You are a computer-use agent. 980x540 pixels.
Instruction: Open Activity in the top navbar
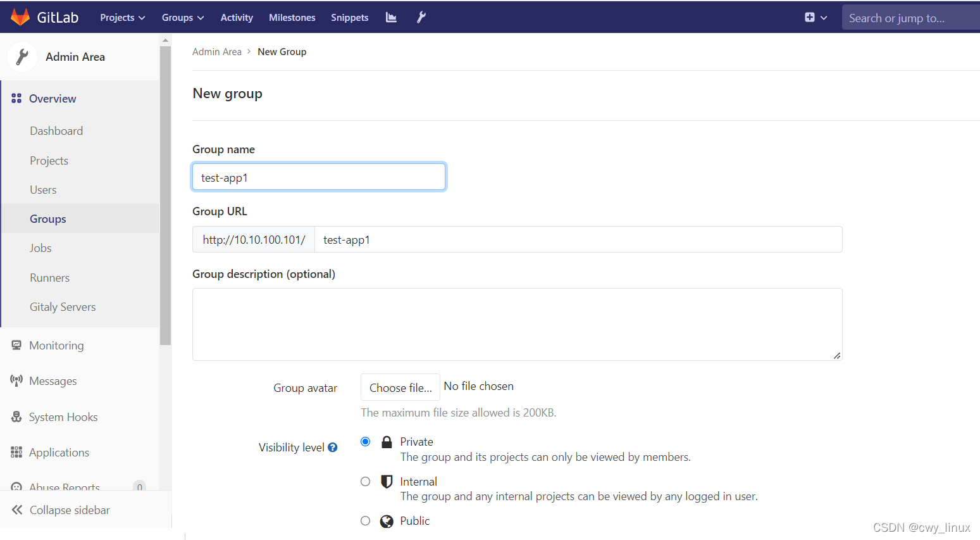(237, 18)
